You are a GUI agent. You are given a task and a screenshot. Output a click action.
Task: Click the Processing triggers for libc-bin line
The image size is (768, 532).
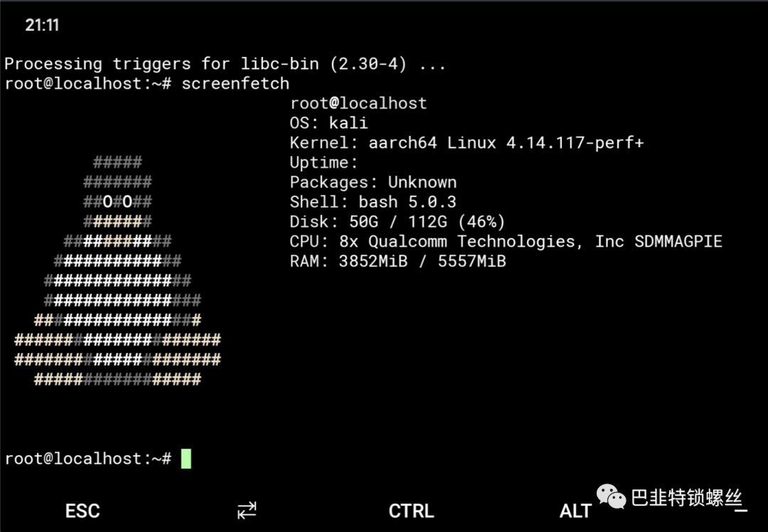(x=225, y=64)
